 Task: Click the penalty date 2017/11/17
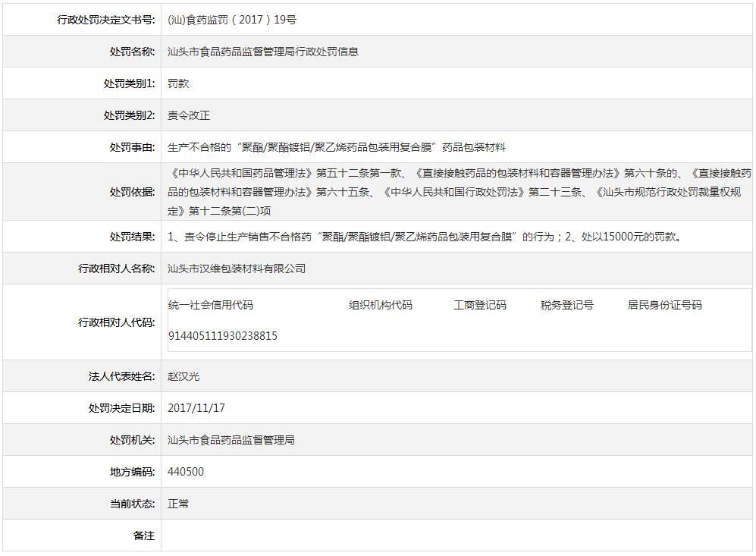tap(196, 407)
